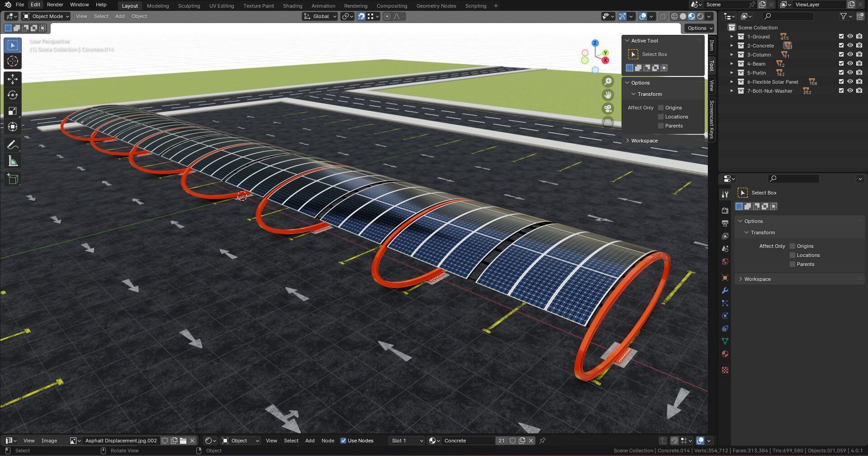The height and width of the screenshot is (456, 868).
Task: Switch to wireframe viewport shading
Action: 674,16
